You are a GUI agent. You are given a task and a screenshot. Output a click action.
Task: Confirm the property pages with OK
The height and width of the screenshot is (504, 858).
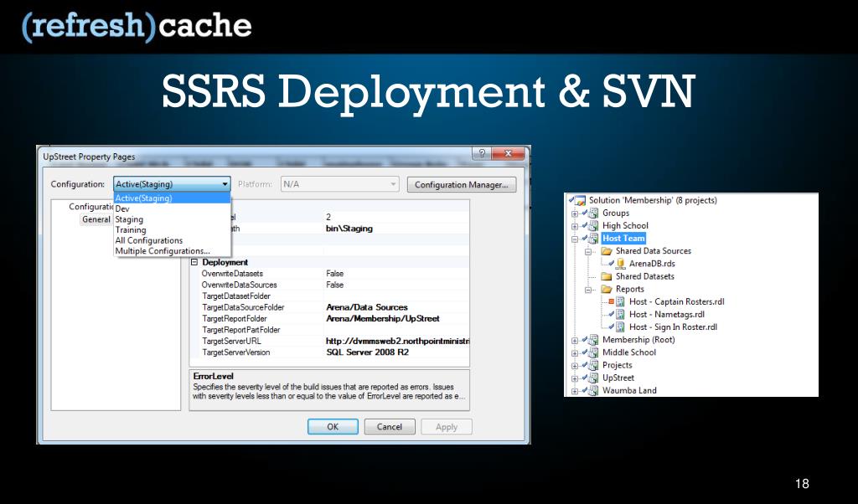coord(333,427)
